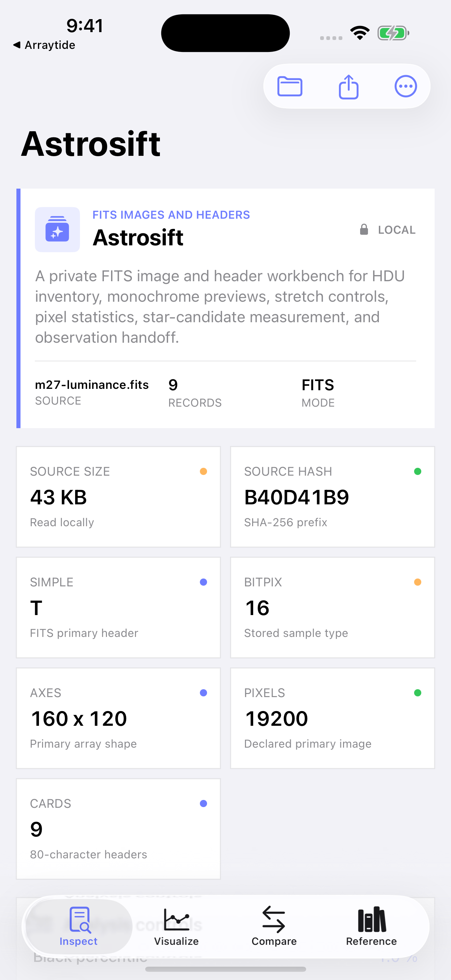Tap the FITS MODE value
The image size is (451, 980).
318,385
